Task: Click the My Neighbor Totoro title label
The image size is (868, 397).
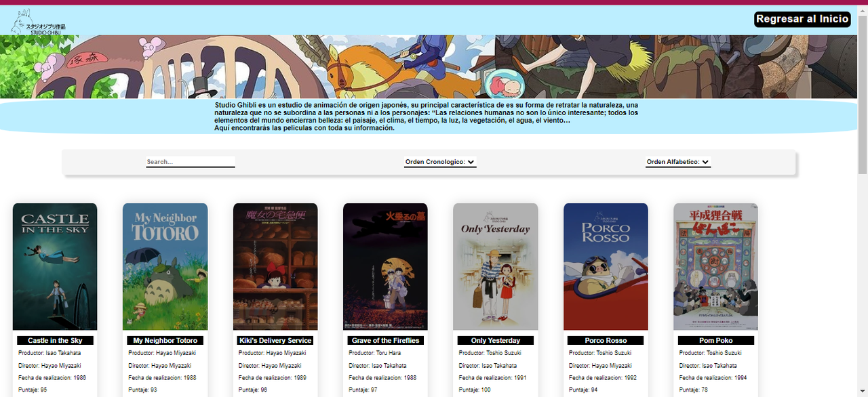Action: click(165, 341)
